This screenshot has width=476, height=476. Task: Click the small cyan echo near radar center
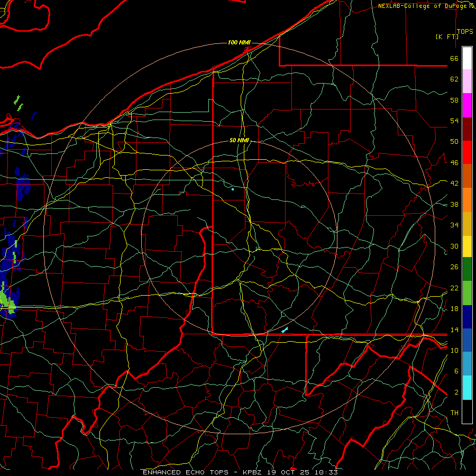(x=233, y=189)
